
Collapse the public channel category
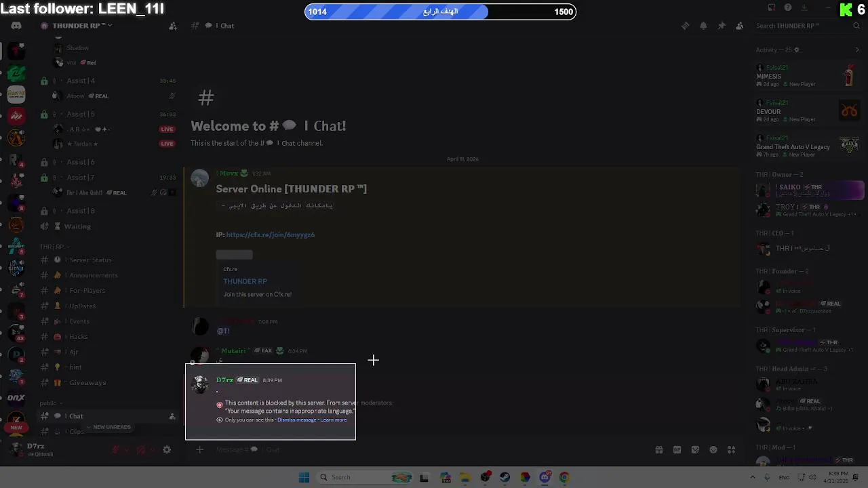tap(50, 403)
